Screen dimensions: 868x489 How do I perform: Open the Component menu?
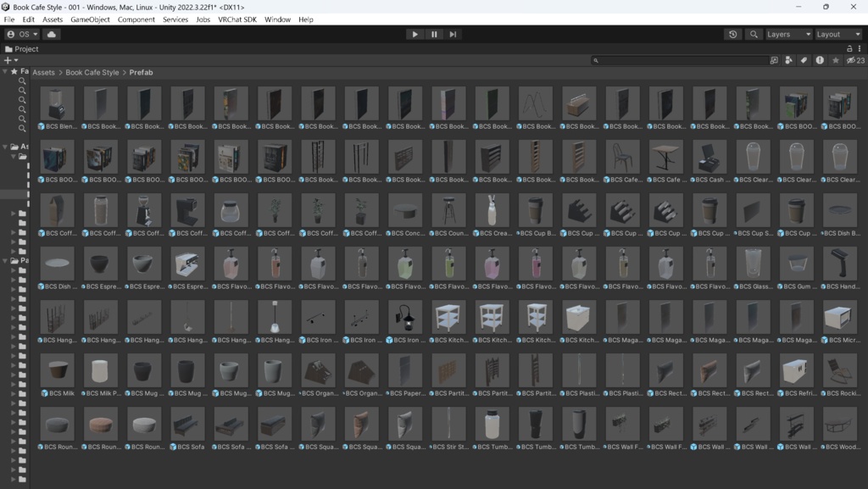point(136,19)
